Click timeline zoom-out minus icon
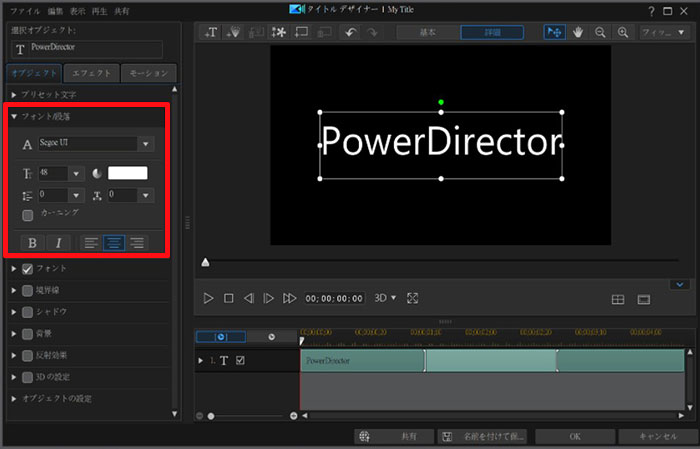This screenshot has height=449, width=700. (200, 416)
